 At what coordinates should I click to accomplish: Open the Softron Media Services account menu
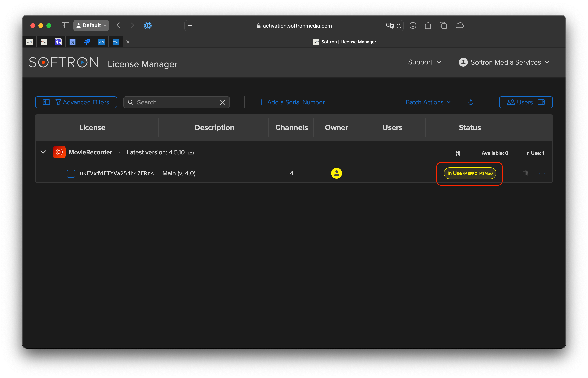(504, 62)
